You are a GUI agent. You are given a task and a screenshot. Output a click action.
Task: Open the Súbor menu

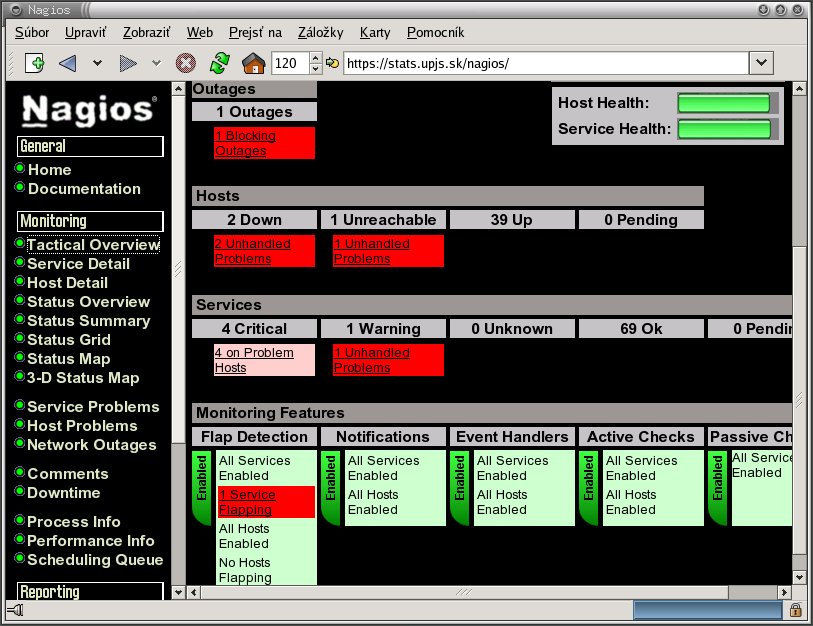click(32, 32)
